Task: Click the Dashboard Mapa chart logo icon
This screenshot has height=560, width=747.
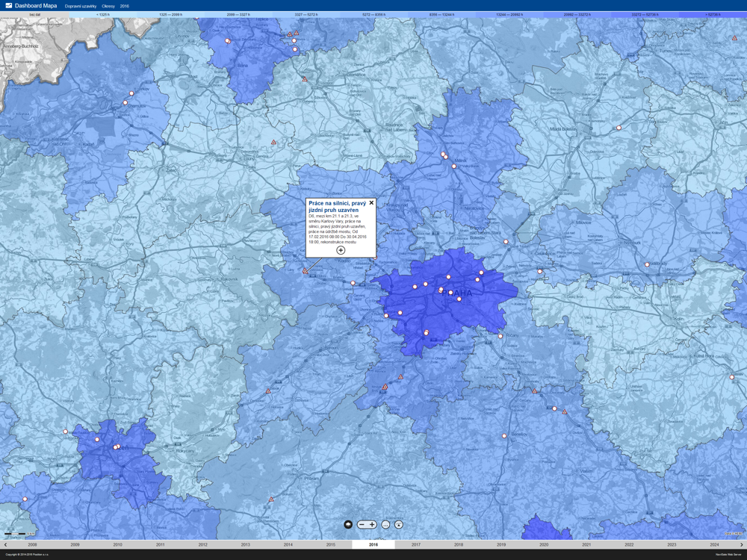Action: 8,6
